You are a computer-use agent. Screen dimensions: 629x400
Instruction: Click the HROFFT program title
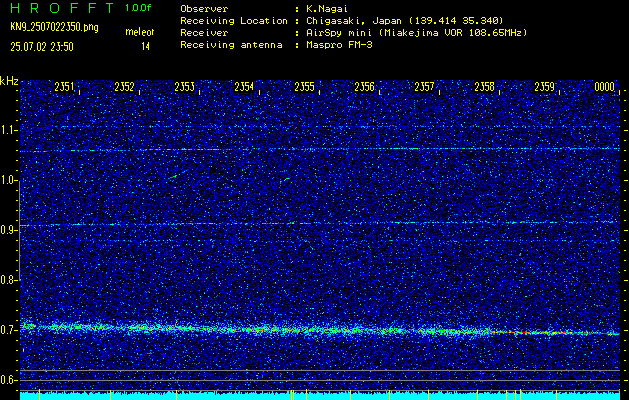[62, 8]
